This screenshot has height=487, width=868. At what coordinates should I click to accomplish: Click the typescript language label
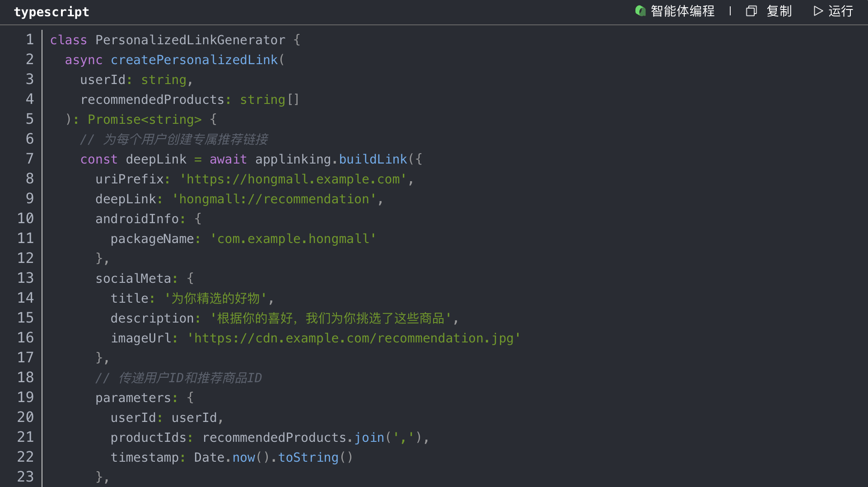(51, 12)
